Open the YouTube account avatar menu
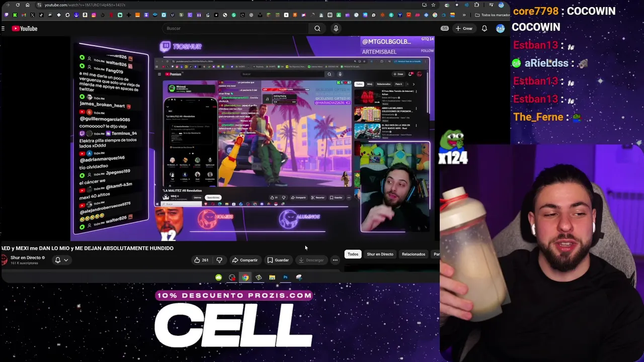The width and height of the screenshot is (644, 362). coord(500,29)
